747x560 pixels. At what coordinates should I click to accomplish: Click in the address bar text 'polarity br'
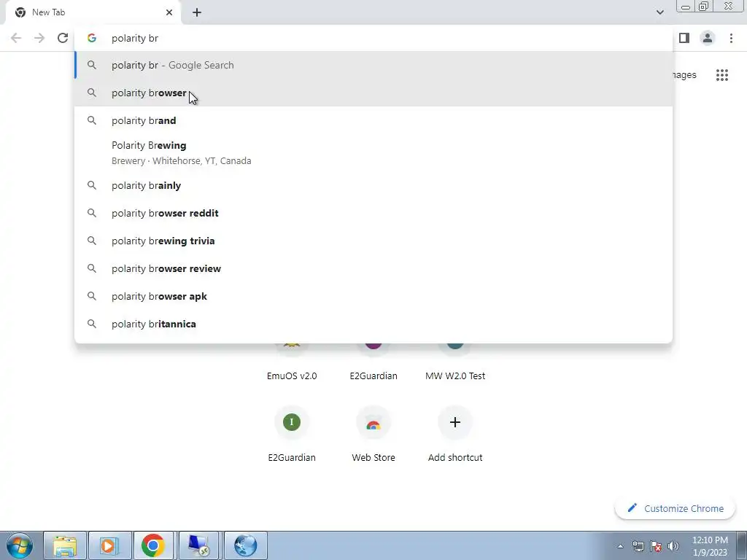(x=135, y=38)
